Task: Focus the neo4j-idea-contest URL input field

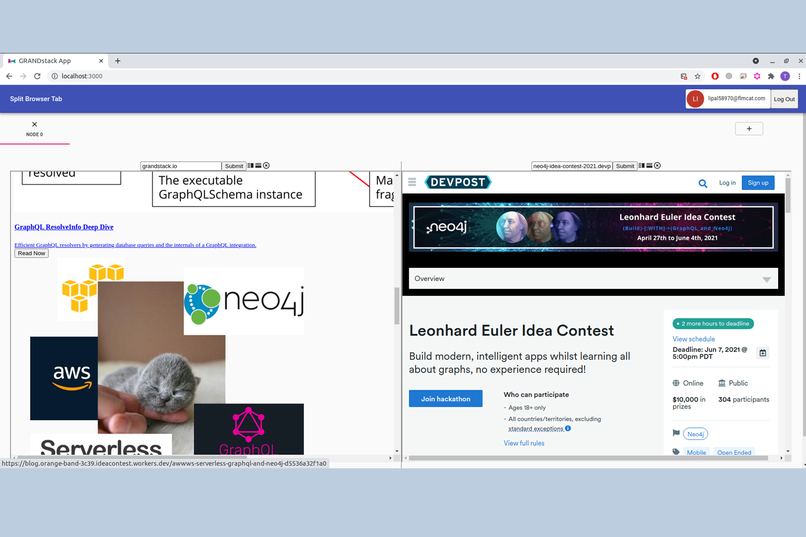Action: [x=572, y=166]
